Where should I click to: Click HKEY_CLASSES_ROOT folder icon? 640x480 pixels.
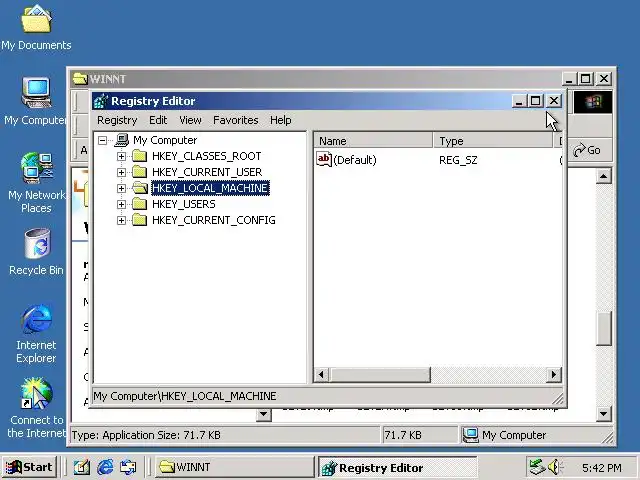point(140,156)
